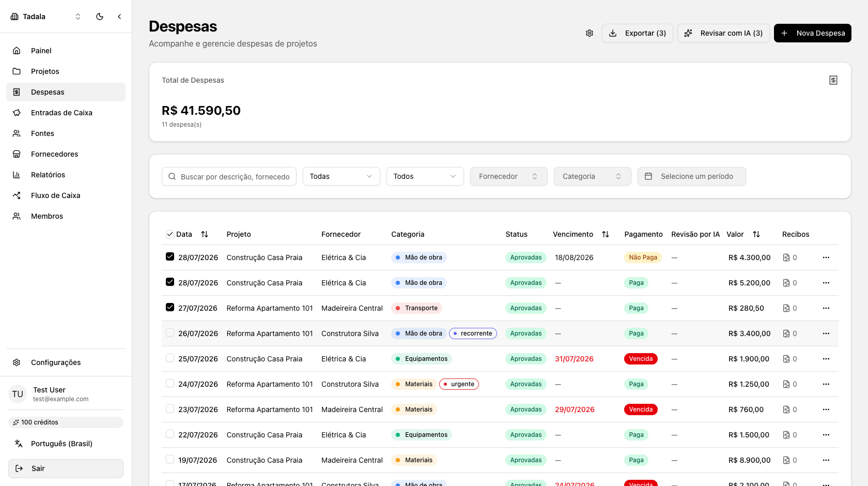This screenshot has height=486, width=868.
Task: Open the Fornecedor filter combo box
Action: [x=509, y=176]
